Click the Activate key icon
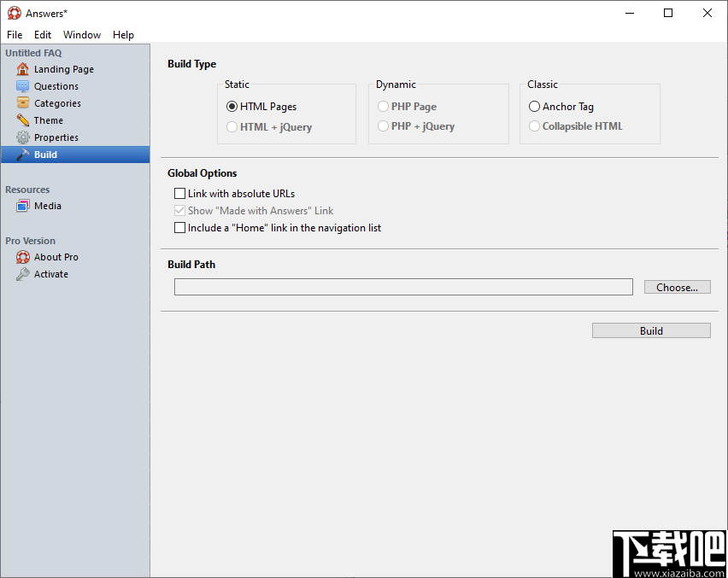Image resolution: width=728 pixels, height=578 pixels. [22, 274]
